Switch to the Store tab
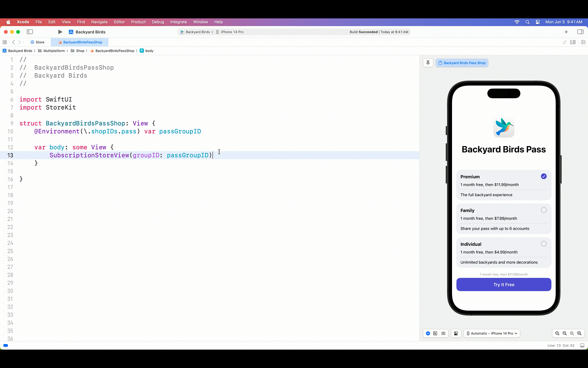Image resolution: width=588 pixels, height=368 pixels. 37,42
